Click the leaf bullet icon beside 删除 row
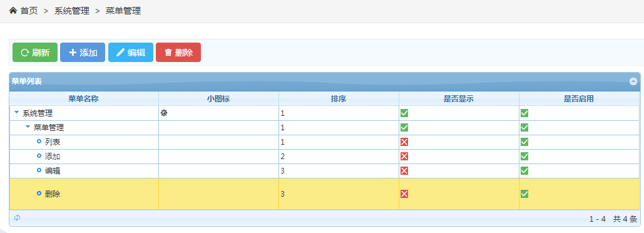Screen dimensions: 644x233 tap(39, 193)
